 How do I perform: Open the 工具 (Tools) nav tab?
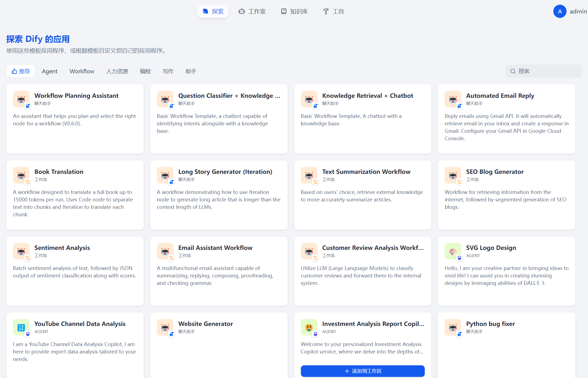pos(333,11)
